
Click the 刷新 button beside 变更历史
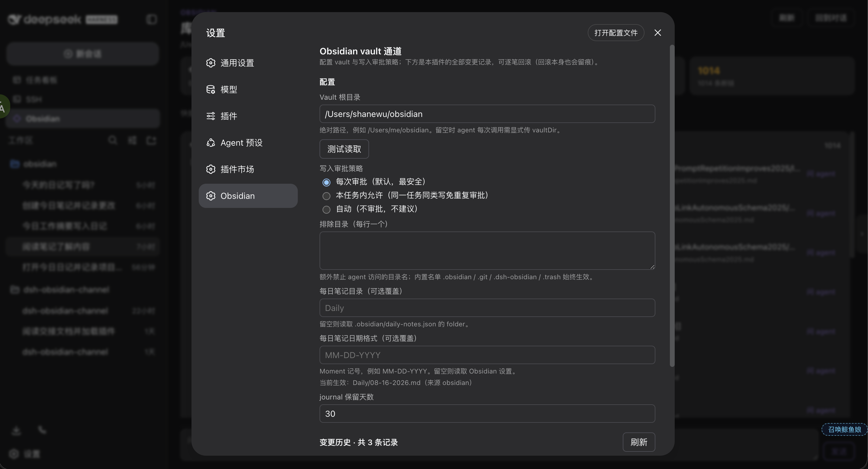tap(638, 442)
